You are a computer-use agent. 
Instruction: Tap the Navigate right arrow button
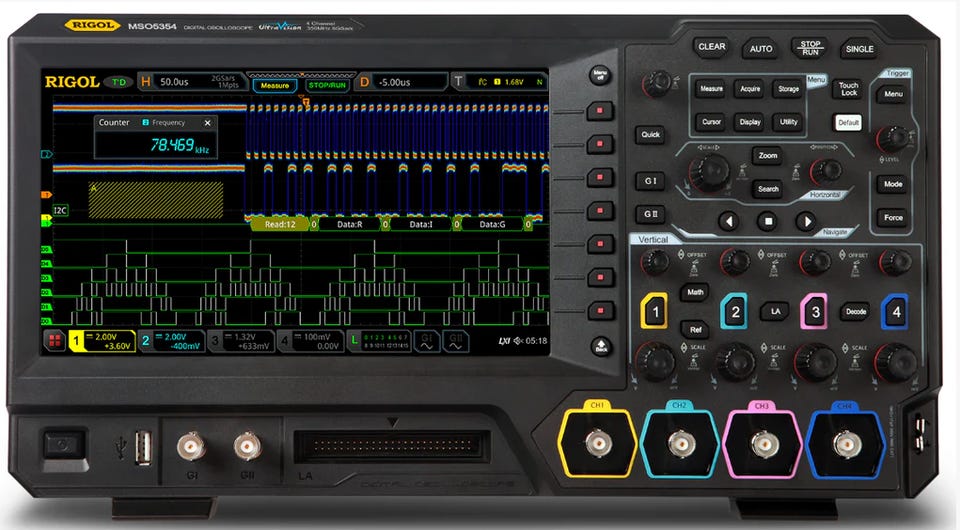click(x=806, y=222)
